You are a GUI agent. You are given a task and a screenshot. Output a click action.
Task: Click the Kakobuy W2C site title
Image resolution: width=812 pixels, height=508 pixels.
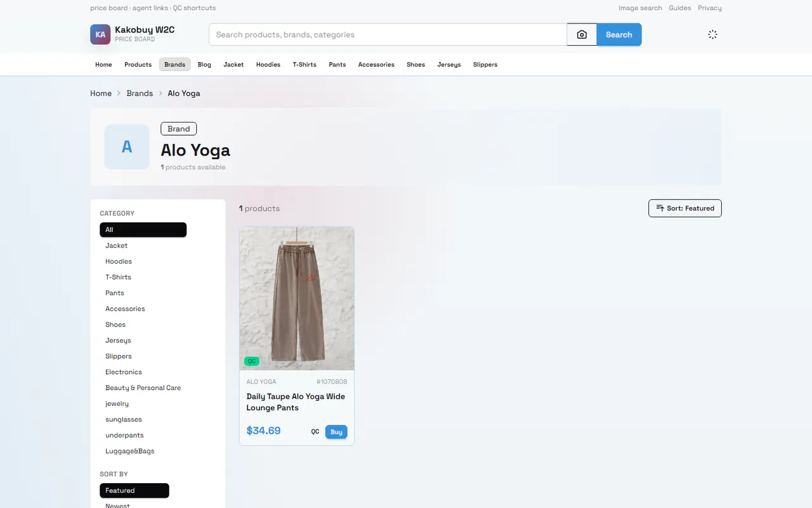click(x=145, y=30)
